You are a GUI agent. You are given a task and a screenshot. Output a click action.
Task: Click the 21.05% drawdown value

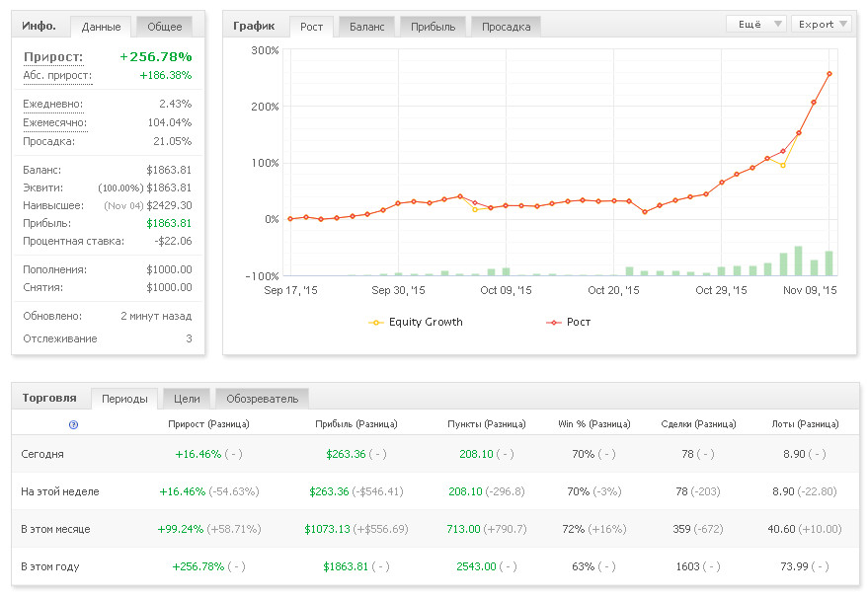[x=172, y=142]
